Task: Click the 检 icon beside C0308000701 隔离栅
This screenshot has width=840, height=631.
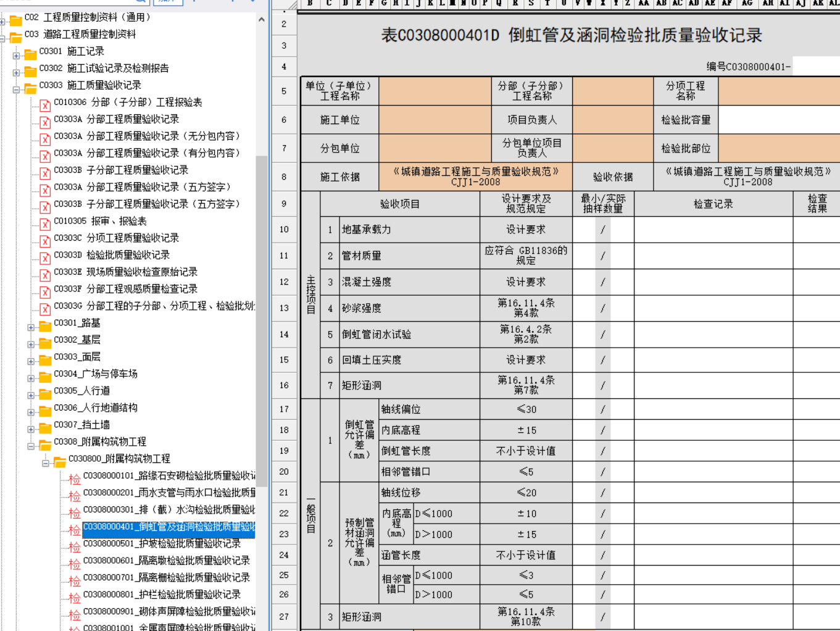Action: 75,580
